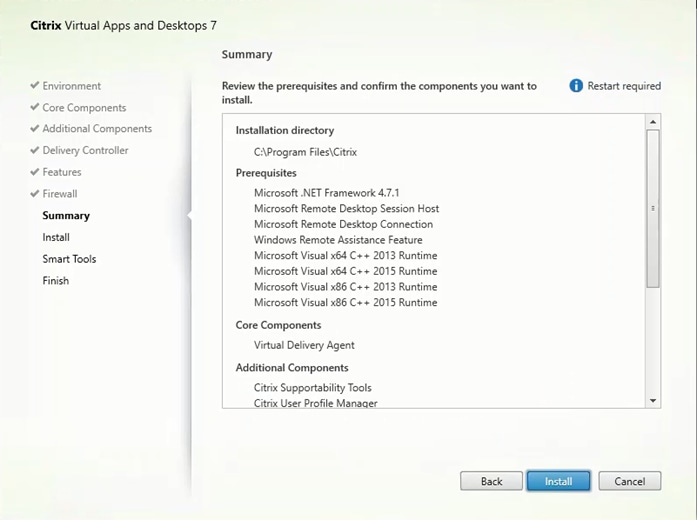The width and height of the screenshot is (697, 520).
Task: Click the summary list scrollbar thumb
Action: tap(653, 208)
